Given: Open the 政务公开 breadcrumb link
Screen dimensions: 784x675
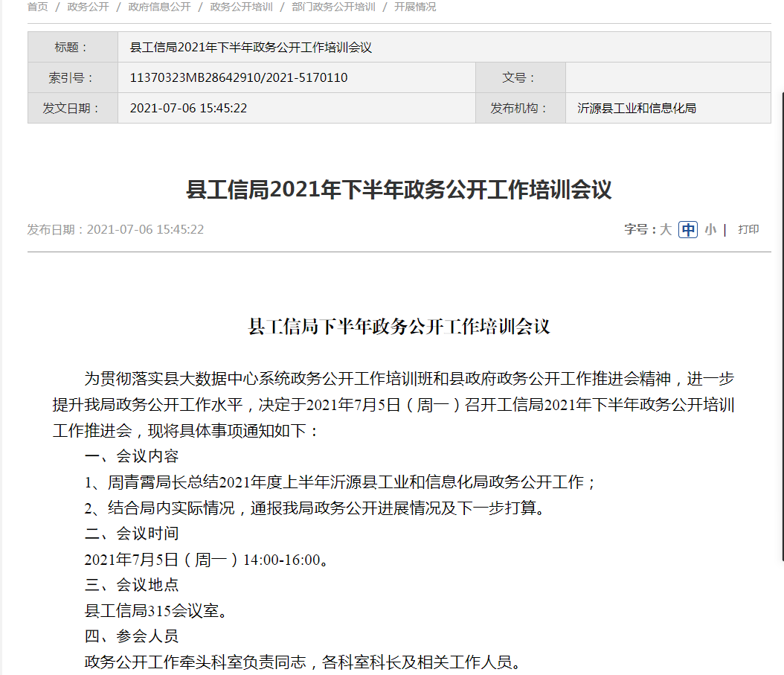Looking at the screenshot, I should (88, 7).
